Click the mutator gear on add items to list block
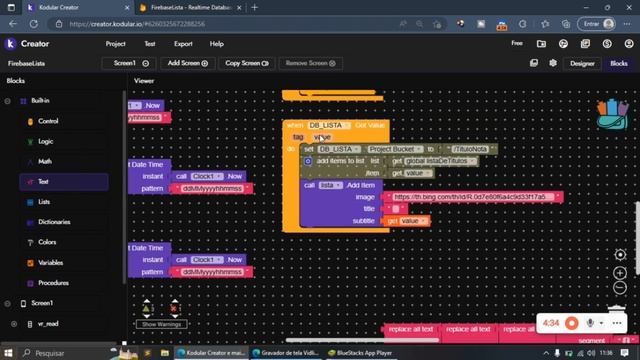640x360 pixels. tap(308, 161)
